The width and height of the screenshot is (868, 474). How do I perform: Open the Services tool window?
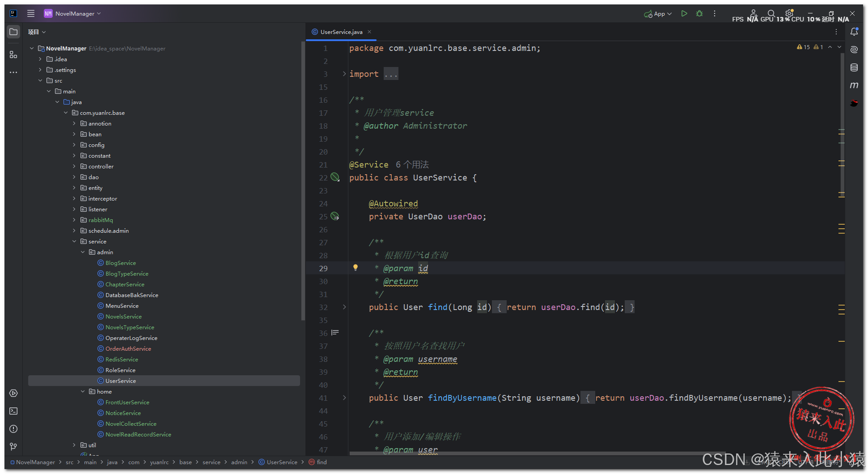tap(13, 393)
